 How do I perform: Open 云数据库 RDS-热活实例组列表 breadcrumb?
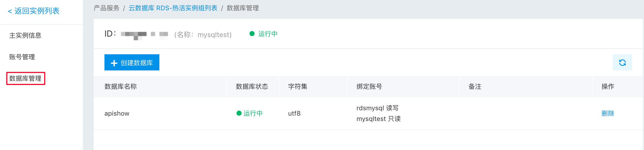click(x=173, y=8)
